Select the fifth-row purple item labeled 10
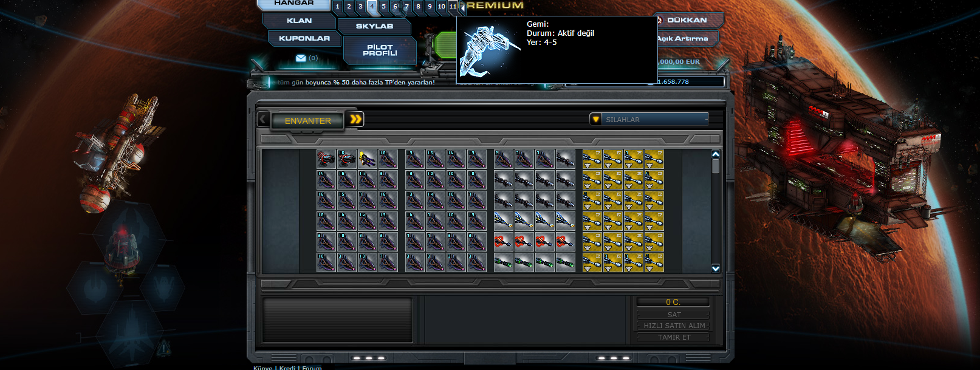The image size is (980, 370). point(347,242)
